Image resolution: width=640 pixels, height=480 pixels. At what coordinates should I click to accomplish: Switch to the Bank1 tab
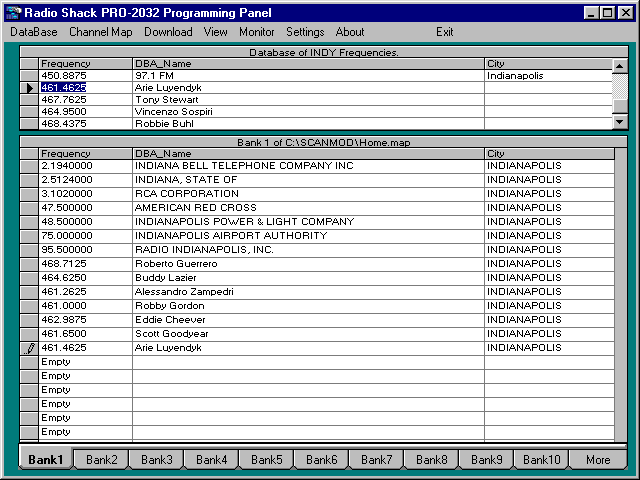[46, 460]
